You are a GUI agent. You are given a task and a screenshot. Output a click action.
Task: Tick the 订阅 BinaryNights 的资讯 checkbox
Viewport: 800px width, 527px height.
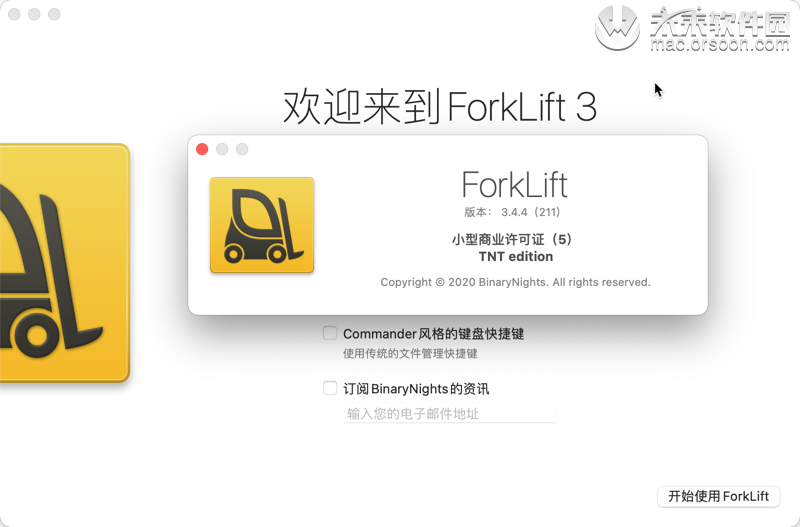(330, 388)
